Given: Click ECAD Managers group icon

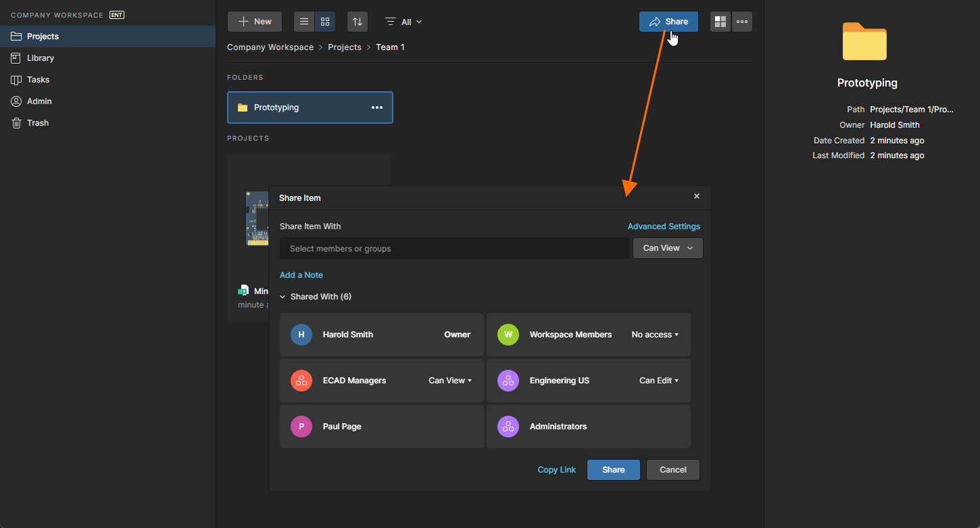Looking at the screenshot, I should [301, 381].
